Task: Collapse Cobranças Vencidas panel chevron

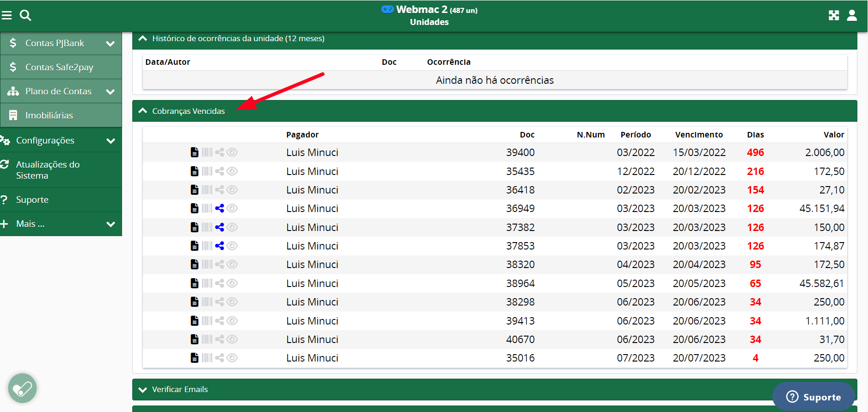Action: (x=142, y=111)
